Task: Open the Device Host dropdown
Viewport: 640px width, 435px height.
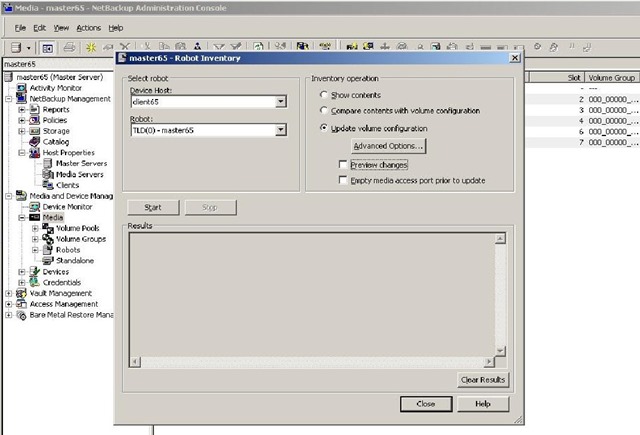Action: tap(281, 102)
